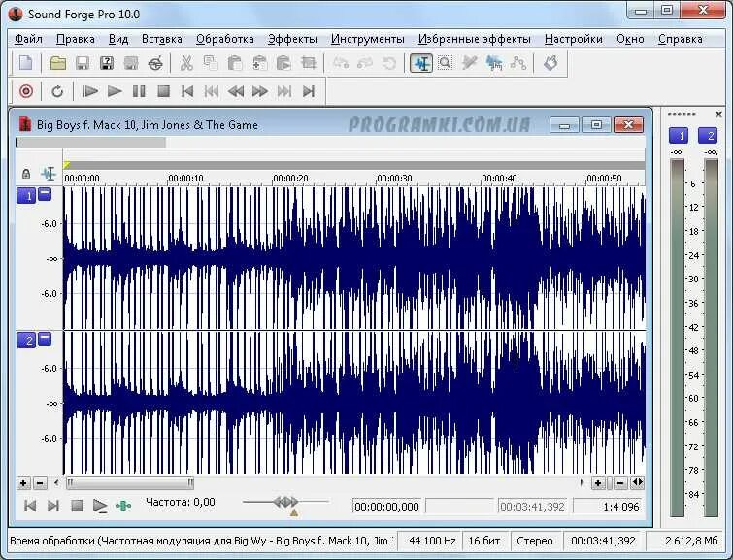Screen dimensions: 733x560
Task: Toggle the lock icon beside the time ruler
Action: 26,174
